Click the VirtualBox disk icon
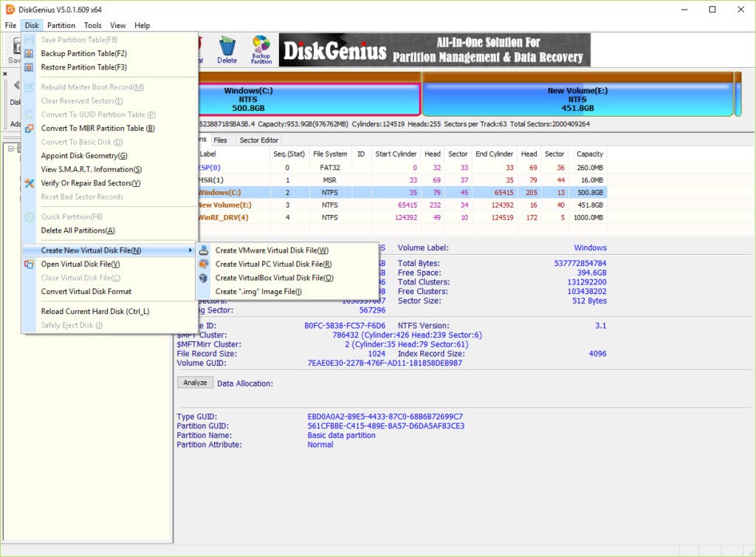The height and width of the screenshot is (557, 756). pyautogui.click(x=204, y=278)
